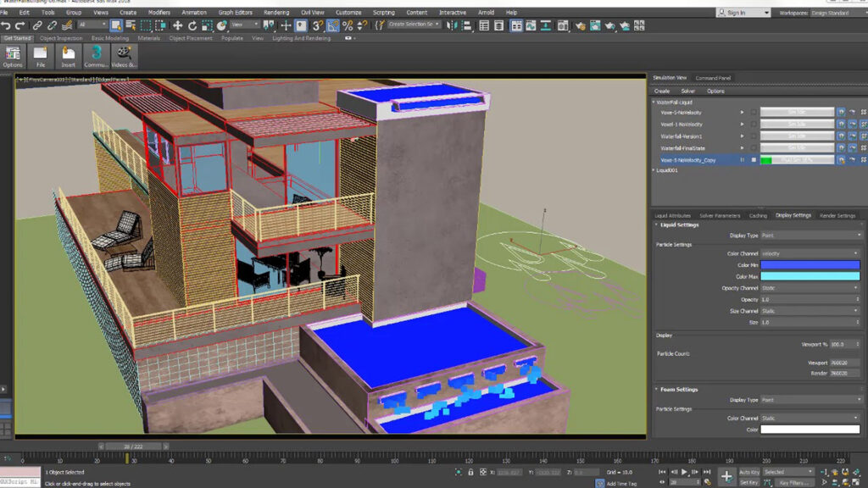The image size is (868, 488).
Task: Toggle checkbox on Waterfall-FinalState row
Action: [754, 148]
